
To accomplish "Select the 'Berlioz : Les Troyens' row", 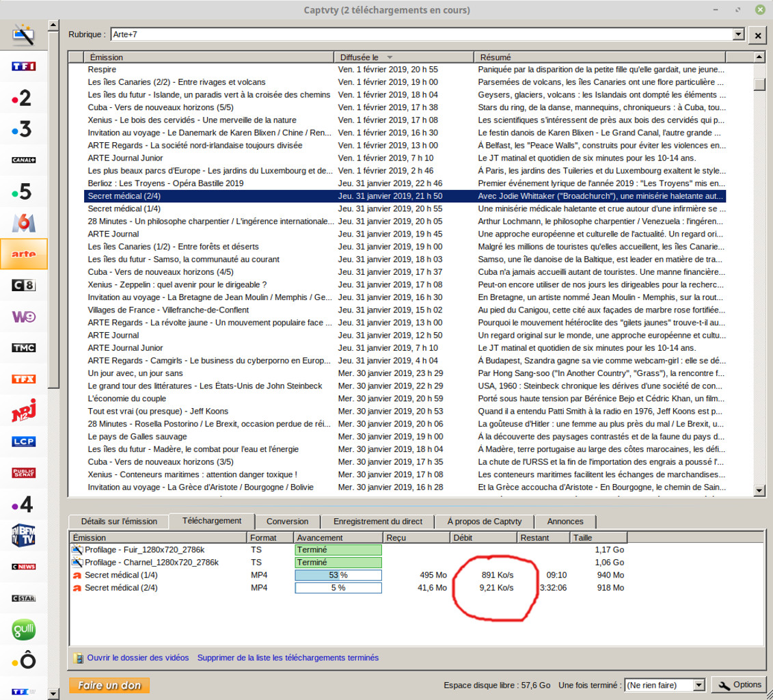I will [x=165, y=183].
